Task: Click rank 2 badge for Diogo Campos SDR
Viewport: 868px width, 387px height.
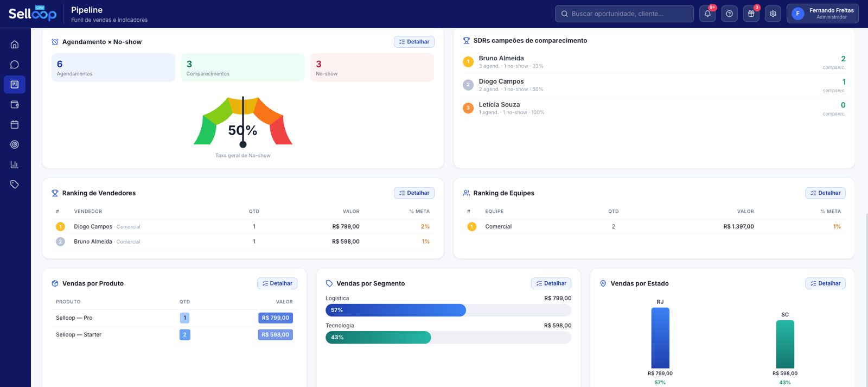Action: pos(468,85)
